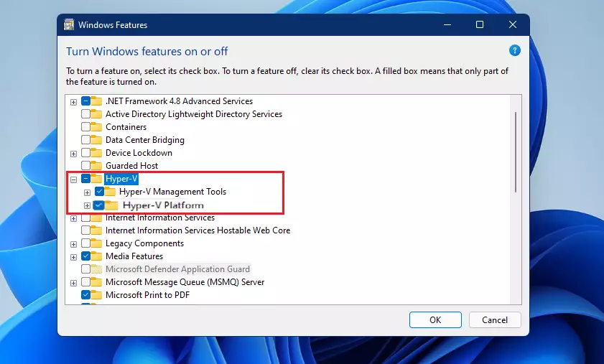Check the Data Center Bridging box
Image resolution: width=604 pixels, height=364 pixels.
pyautogui.click(x=85, y=140)
